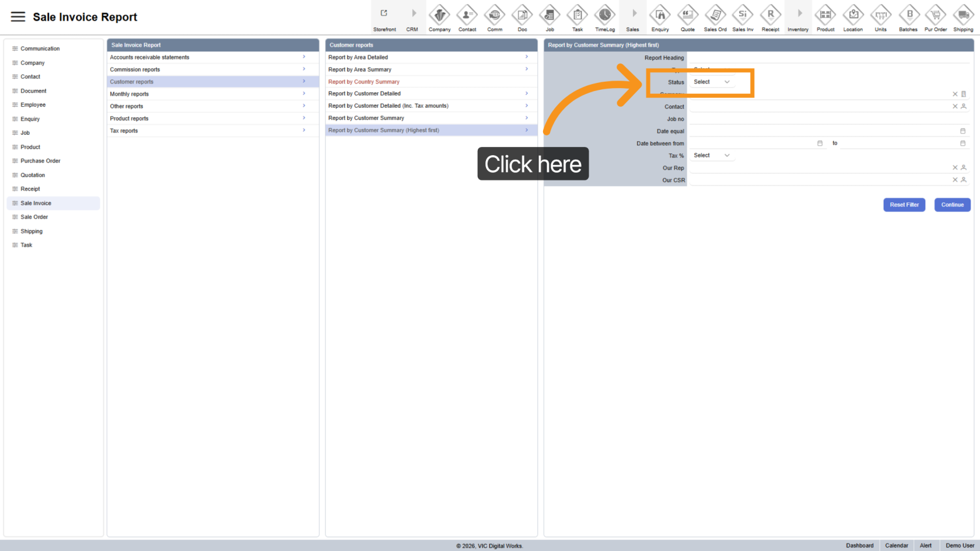Open the TimeLog clock icon
980x551 pixels.
tap(604, 15)
